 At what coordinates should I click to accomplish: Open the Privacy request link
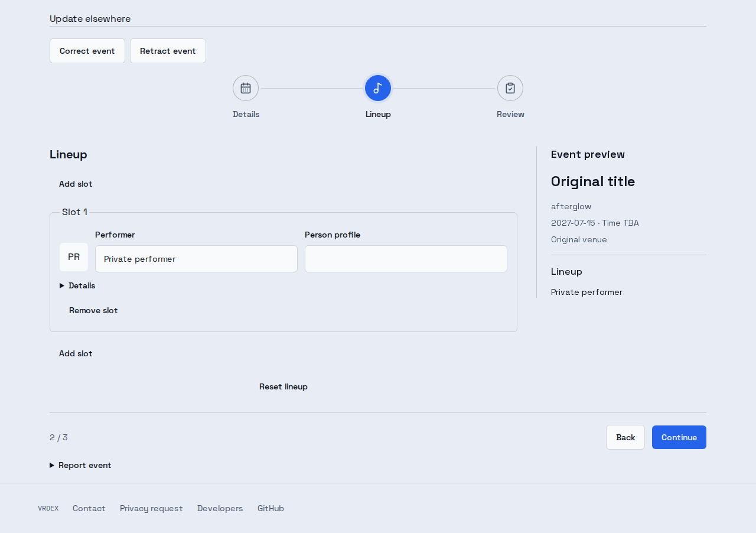pos(151,508)
